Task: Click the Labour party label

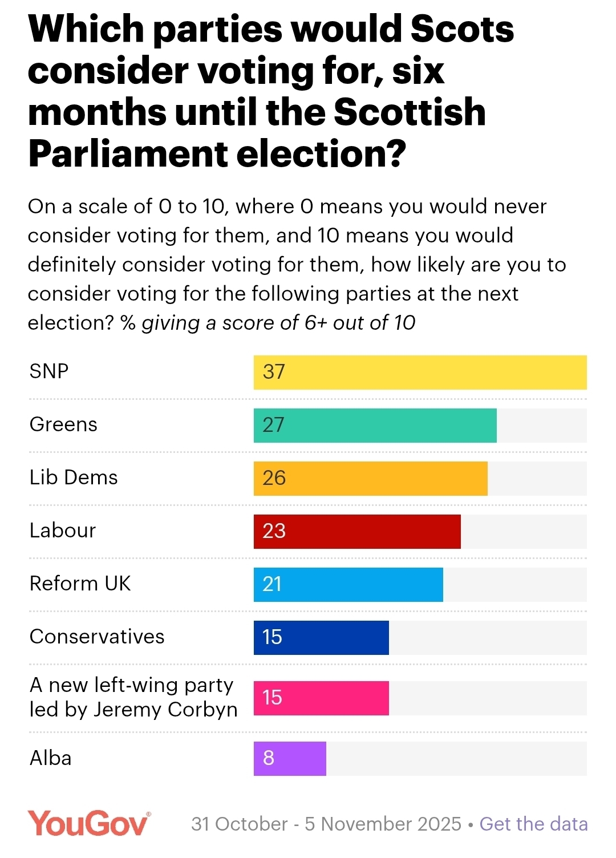Action: point(63,531)
